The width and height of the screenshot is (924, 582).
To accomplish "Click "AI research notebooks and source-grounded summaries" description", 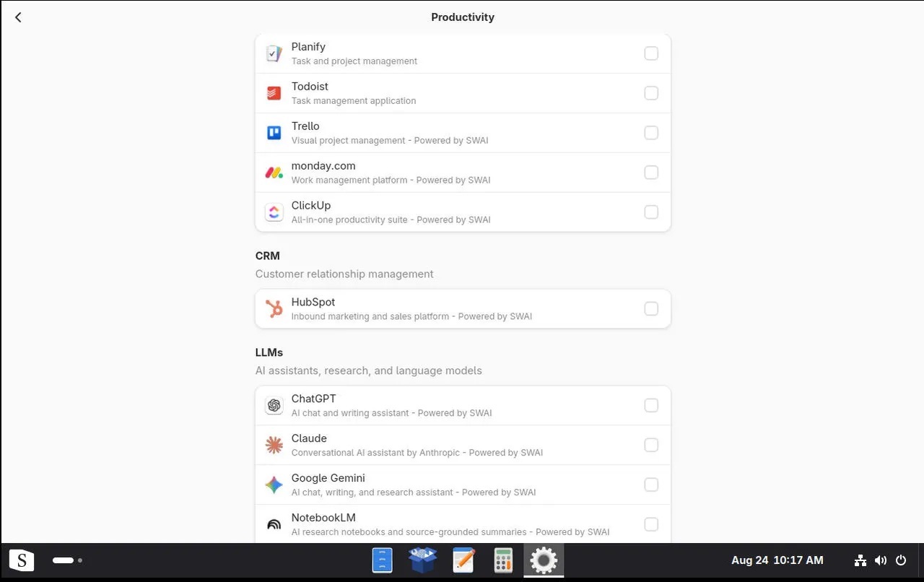I will pyautogui.click(x=409, y=533).
